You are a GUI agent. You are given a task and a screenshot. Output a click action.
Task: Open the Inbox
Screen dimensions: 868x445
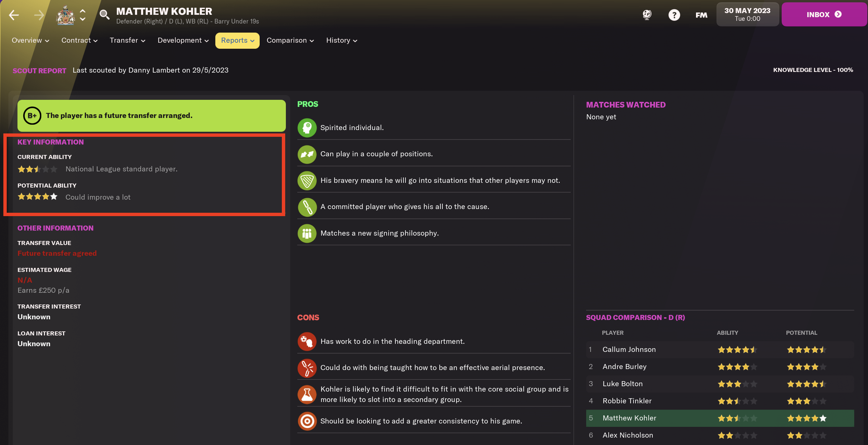pyautogui.click(x=824, y=14)
